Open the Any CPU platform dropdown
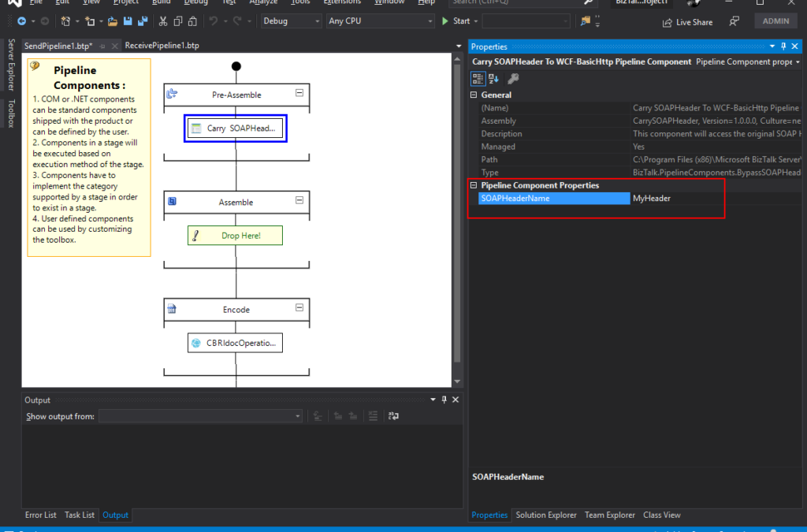Image resolution: width=807 pixels, height=532 pixels. pyautogui.click(x=381, y=21)
